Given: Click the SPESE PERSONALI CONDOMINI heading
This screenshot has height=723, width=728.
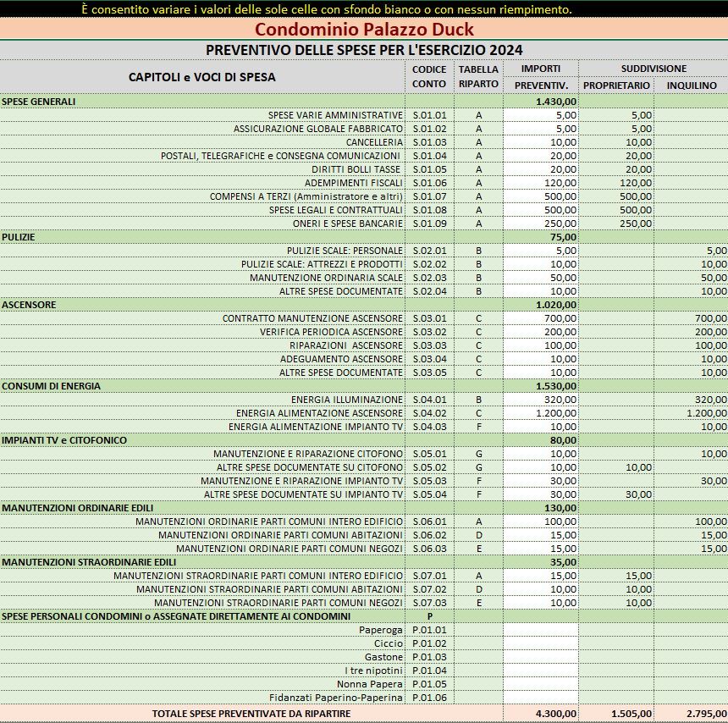Looking at the screenshot, I should point(176,616).
